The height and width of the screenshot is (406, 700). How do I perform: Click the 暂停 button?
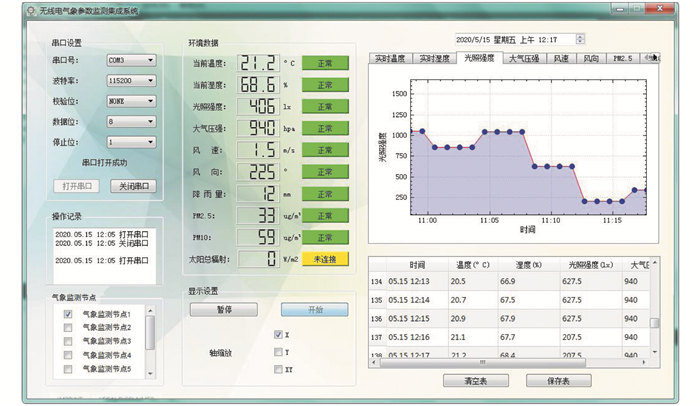pyautogui.click(x=224, y=310)
